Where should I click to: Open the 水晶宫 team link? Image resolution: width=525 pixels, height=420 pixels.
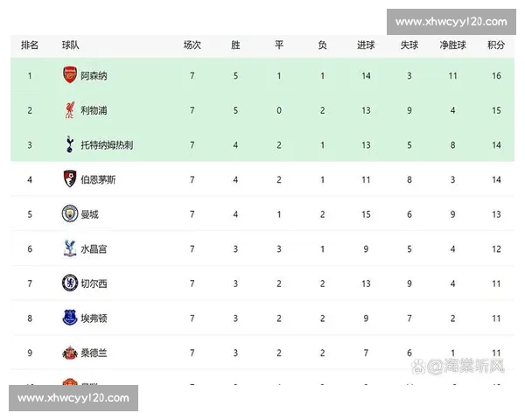tap(94, 248)
